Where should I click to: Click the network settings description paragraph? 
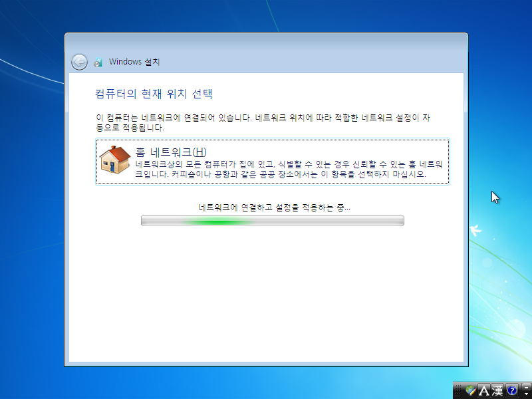coord(263,122)
